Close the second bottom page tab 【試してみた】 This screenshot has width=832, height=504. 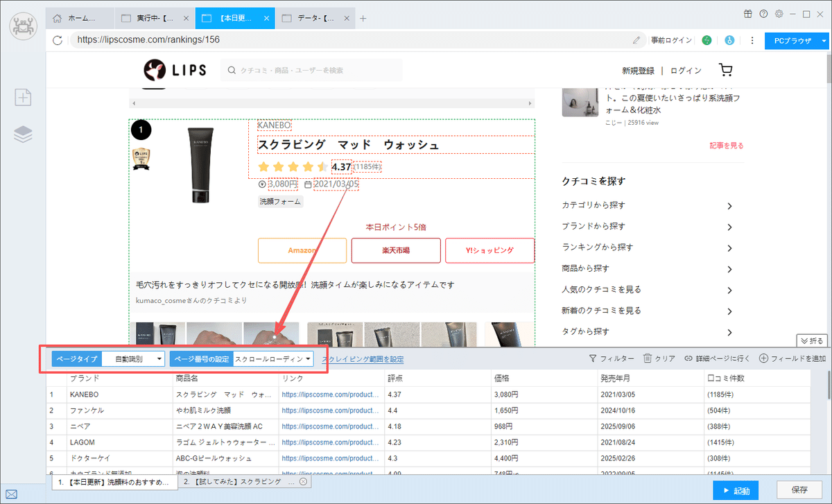tap(303, 481)
